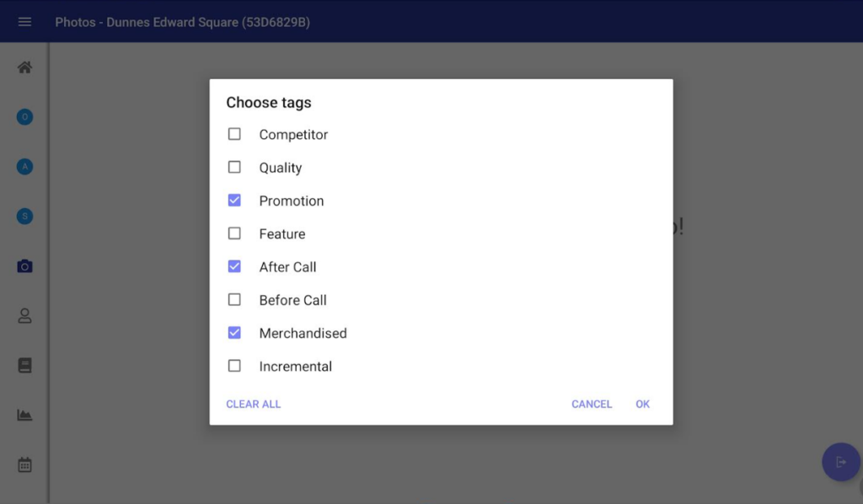
Task: Deselect the After Call tag
Action: tap(234, 266)
